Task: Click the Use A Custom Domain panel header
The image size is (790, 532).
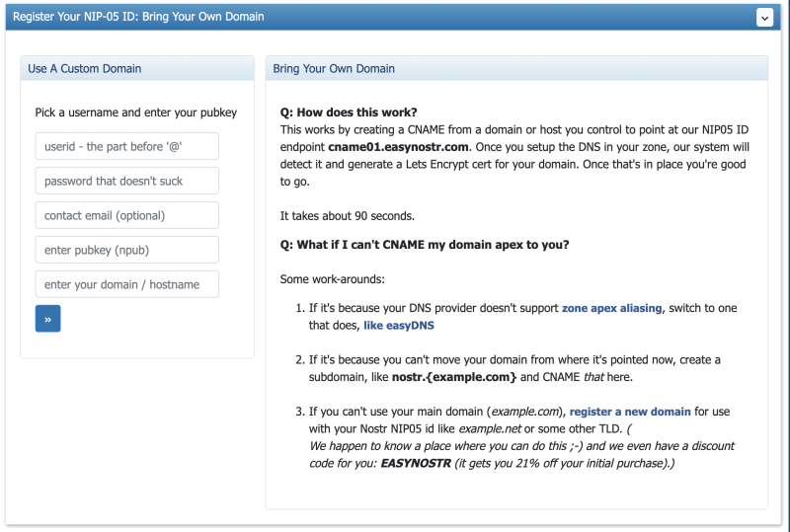Action: coord(137,68)
